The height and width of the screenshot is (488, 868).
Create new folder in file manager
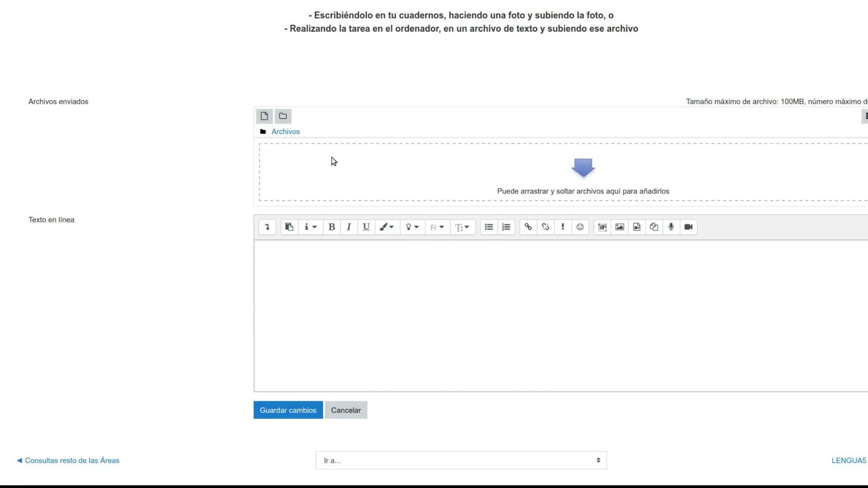(x=283, y=116)
